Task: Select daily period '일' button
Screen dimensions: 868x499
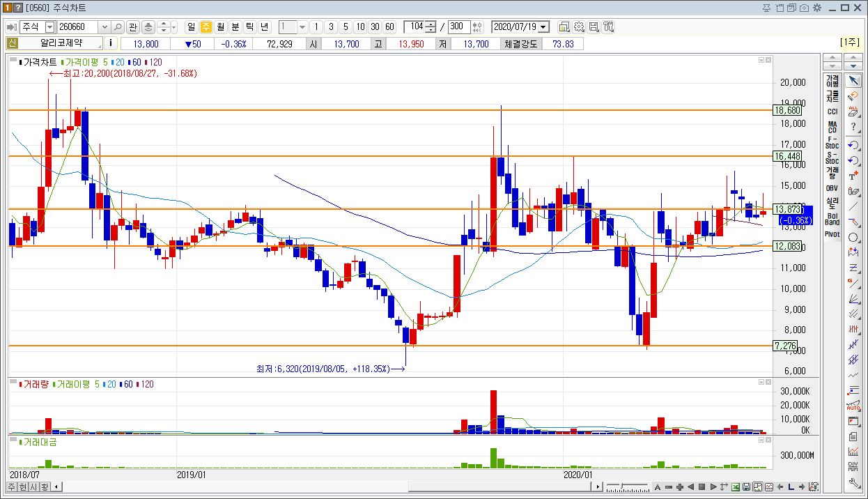Action: (x=191, y=27)
